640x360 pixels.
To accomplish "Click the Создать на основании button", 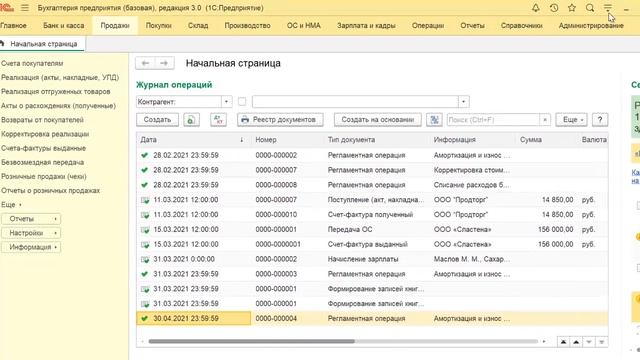I will (378, 120).
